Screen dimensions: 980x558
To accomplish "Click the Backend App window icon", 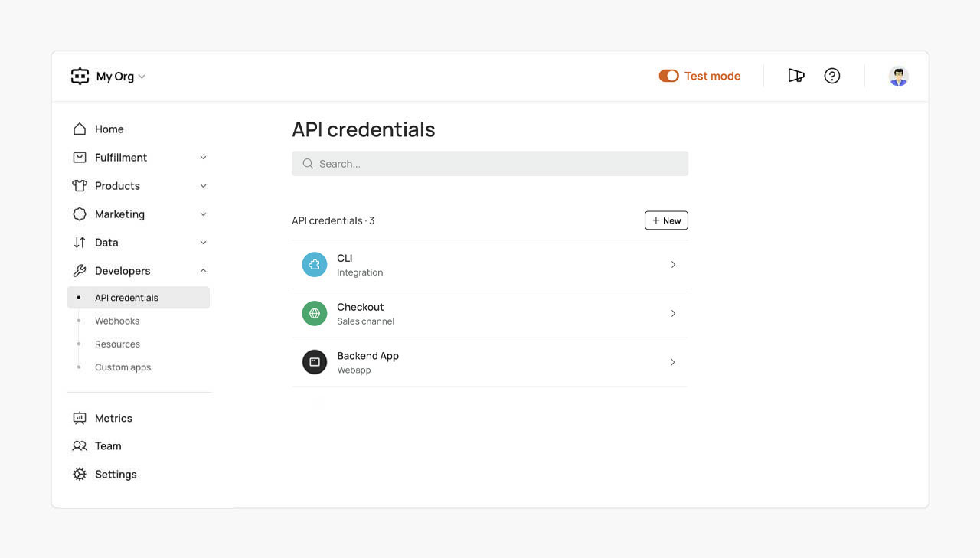I will [315, 362].
